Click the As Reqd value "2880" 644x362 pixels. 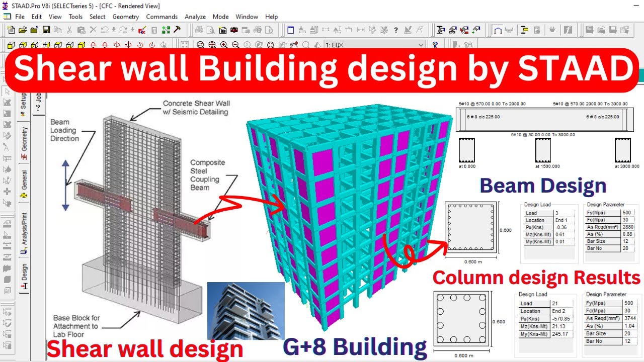(628, 227)
